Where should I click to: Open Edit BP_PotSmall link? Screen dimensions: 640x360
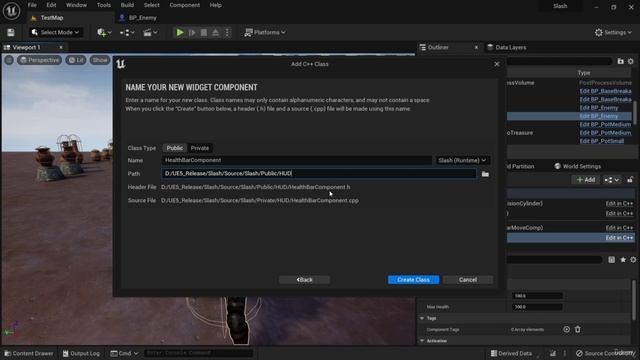pos(602,141)
